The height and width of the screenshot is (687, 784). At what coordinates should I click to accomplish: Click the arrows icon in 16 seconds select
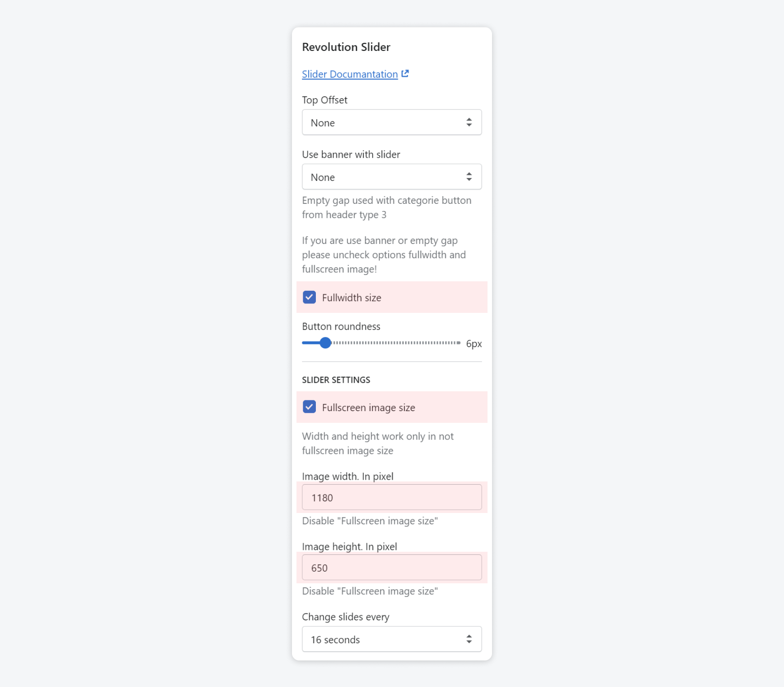coord(469,640)
